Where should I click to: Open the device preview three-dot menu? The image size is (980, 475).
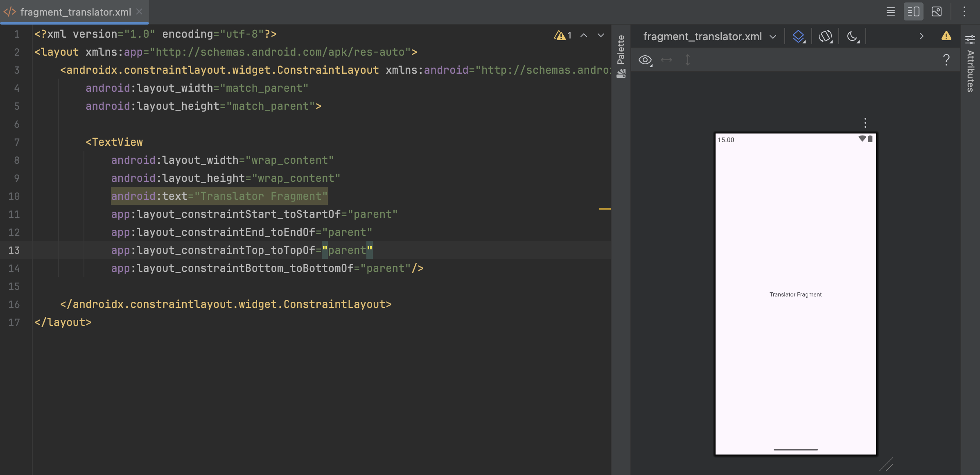[865, 123]
